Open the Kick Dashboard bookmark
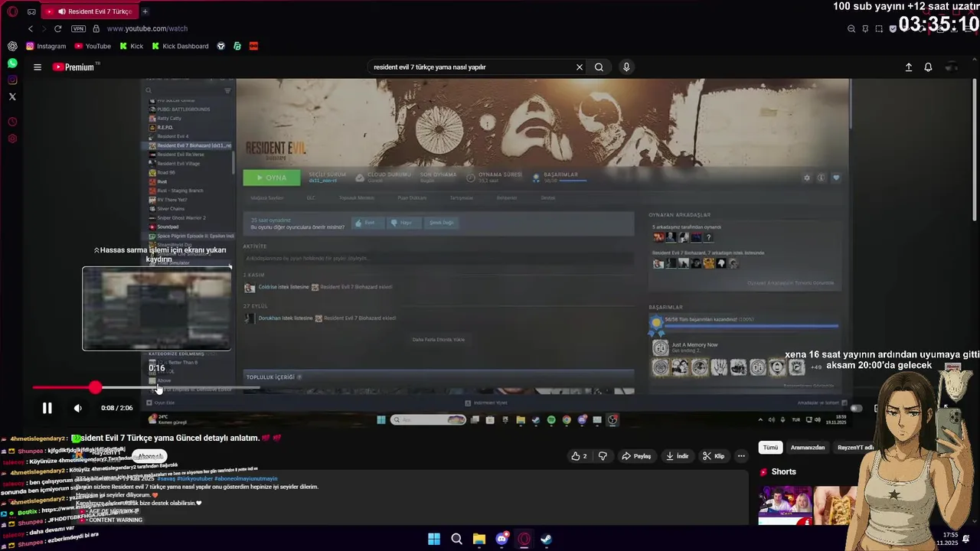The height and width of the screenshot is (551, 980). (x=180, y=46)
